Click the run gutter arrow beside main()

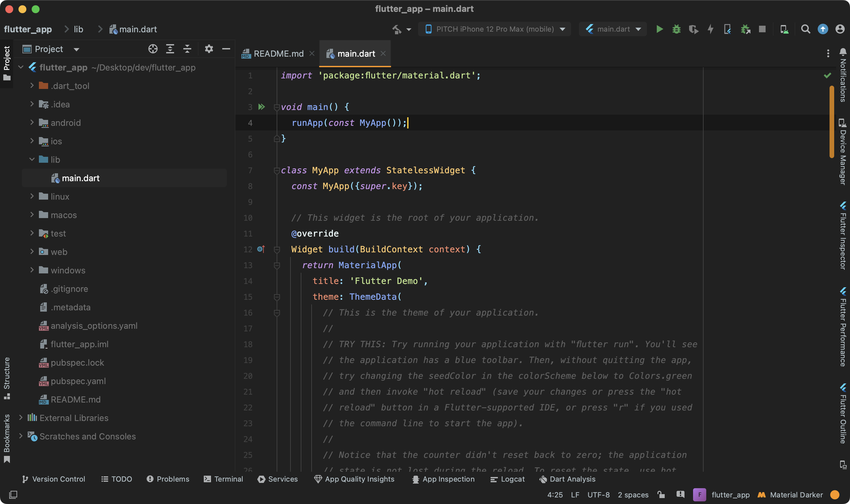261,107
